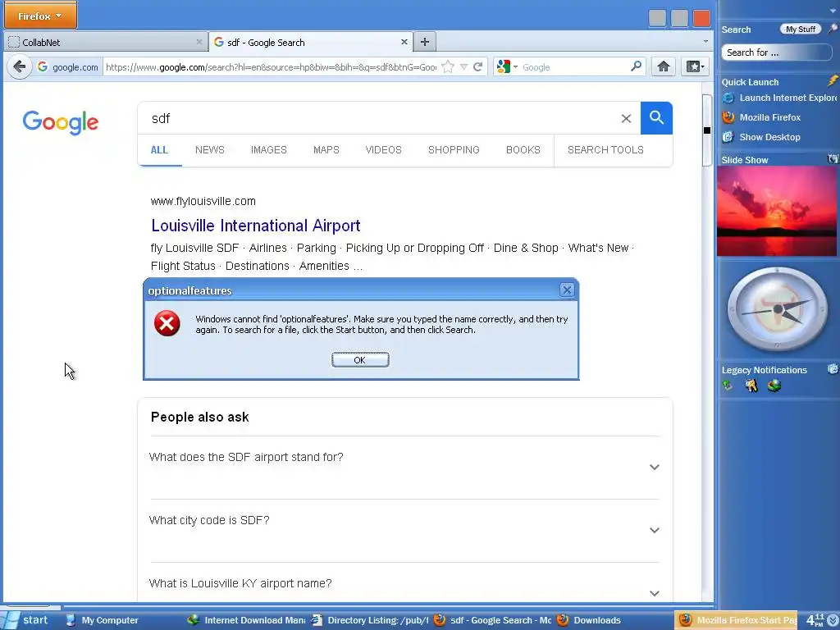Click the www.flylouisville.com URL text
The height and width of the screenshot is (630, 840).
(x=203, y=202)
